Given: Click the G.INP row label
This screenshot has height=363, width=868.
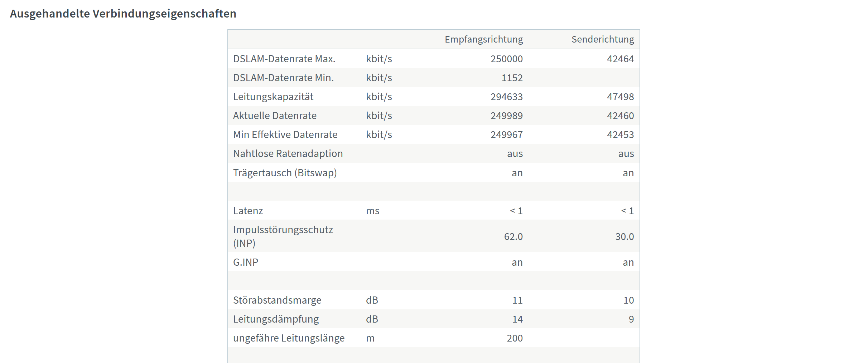Looking at the screenshot, I should [x=246, y=262].
